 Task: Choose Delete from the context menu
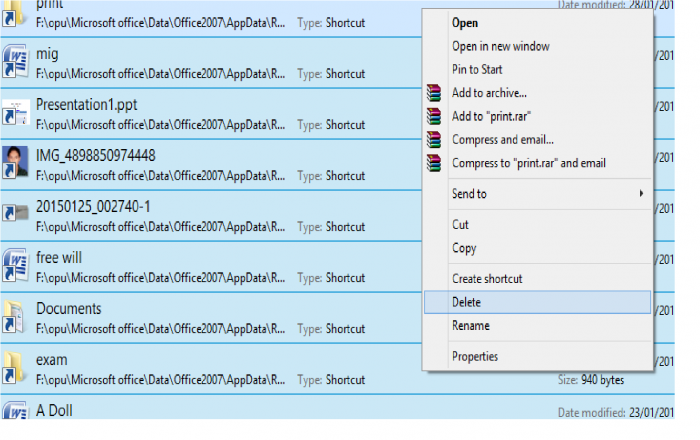click(x=469, y=302)
